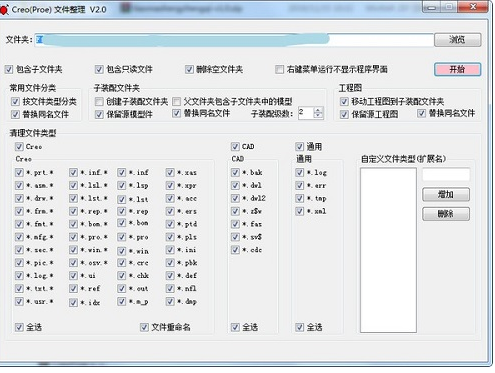Toggle 包含子文件夹 checkbox
Image resolution: width=495 pixels, height=373 pixels.
point(9,69)
